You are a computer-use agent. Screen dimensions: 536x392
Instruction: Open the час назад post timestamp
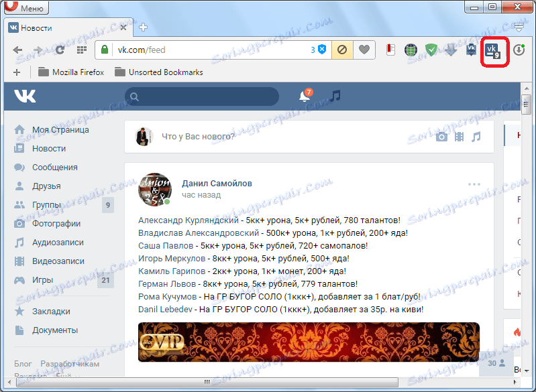pos(201,195)
